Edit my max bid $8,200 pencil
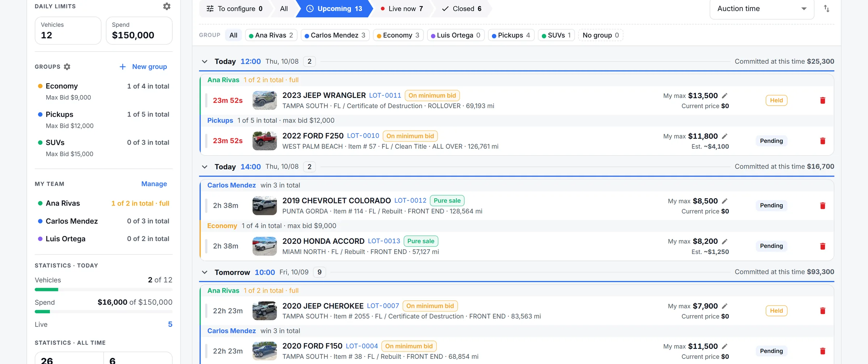868x364 pixels. pos(724,241)
